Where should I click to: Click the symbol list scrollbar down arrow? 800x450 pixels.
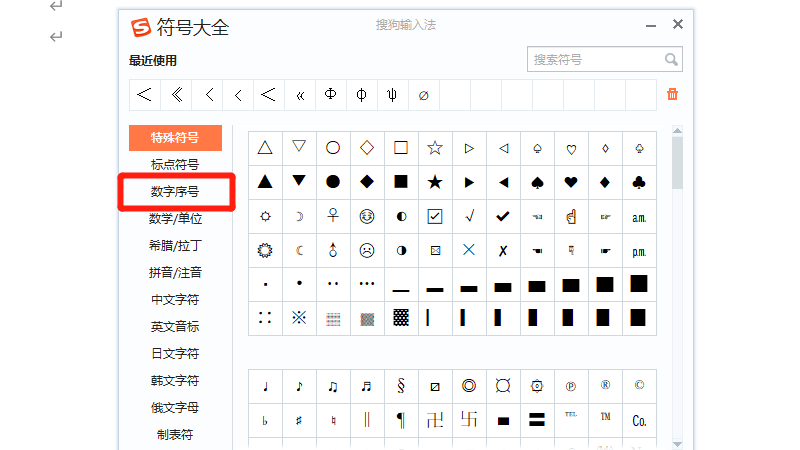coord(677,443)
